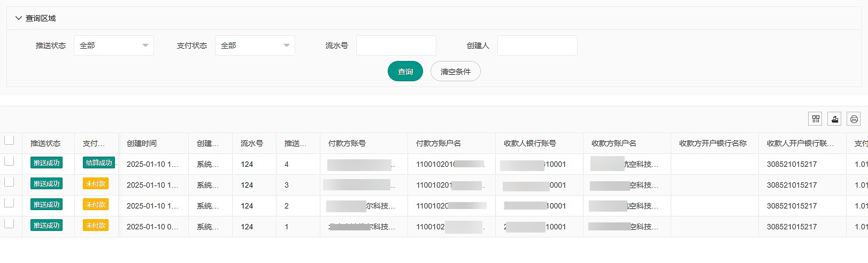868x263 pixels.
Task: Open the column filter settings icon
Action: [x=816, y=119]
